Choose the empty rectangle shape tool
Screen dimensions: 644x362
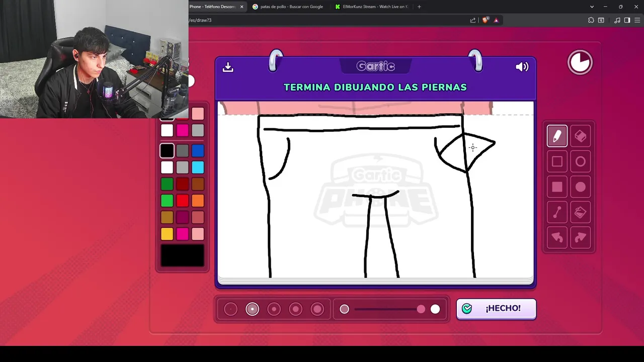[557, 161]
